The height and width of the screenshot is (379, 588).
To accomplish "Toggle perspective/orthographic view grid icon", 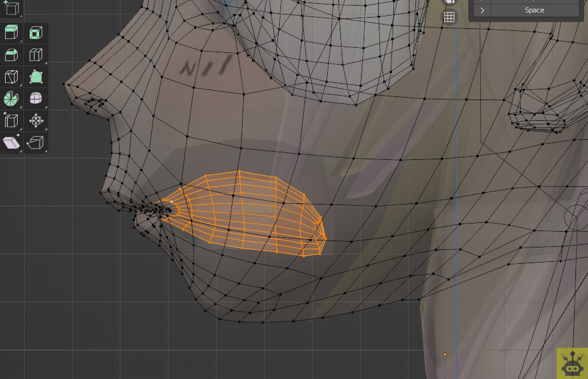I will (449, 17).
